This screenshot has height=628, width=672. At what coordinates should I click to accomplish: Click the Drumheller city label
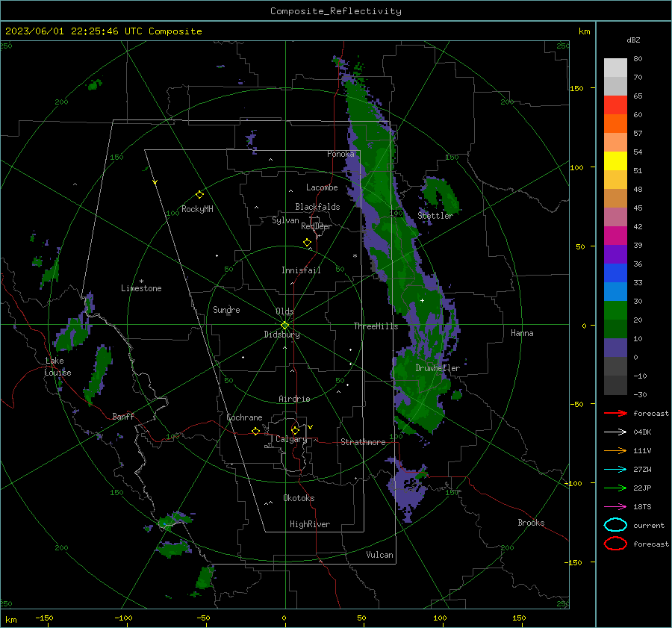pyautogui.click(x=438, y=368)
